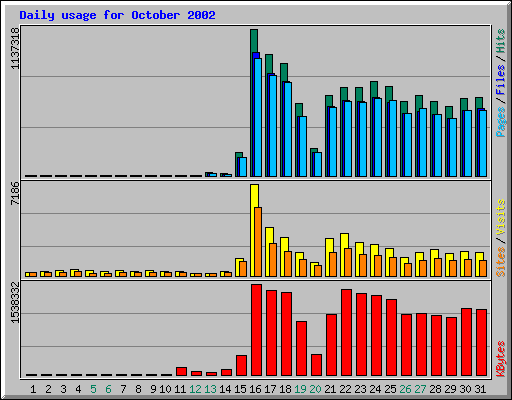Click the red KBytes bar for day 31
Image resolution: width=512 pixels, height=400 pixels.
(x=481, y=343)
